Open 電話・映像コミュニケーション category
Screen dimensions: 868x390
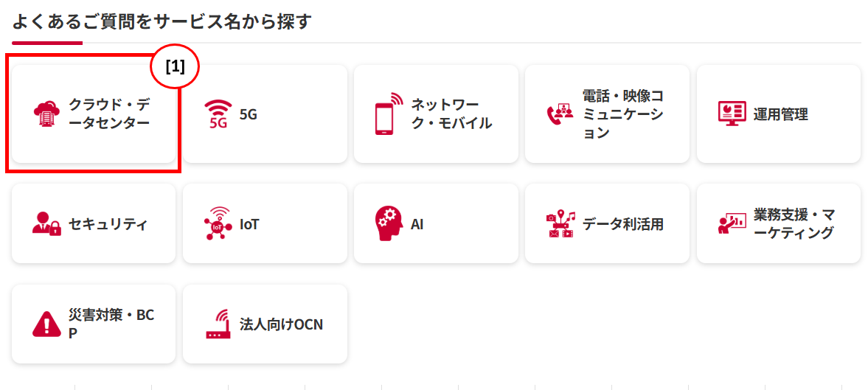click(623, 114)
